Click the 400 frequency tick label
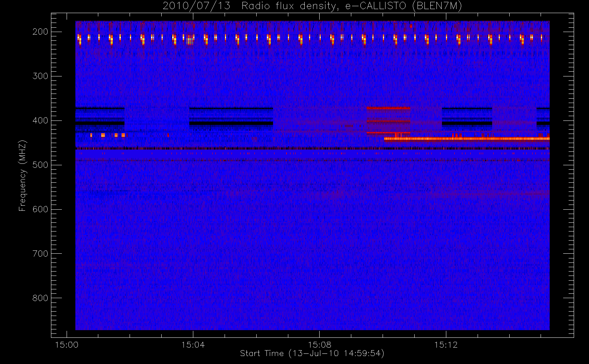Image resolution: width=589 pixels, height=364 pixels. coord(40,120)
